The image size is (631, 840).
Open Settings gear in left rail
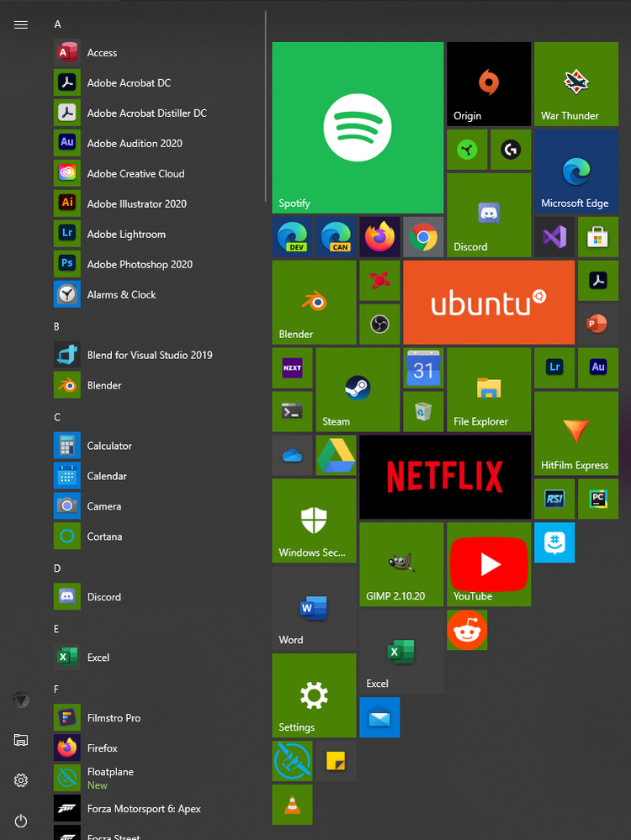21,780
